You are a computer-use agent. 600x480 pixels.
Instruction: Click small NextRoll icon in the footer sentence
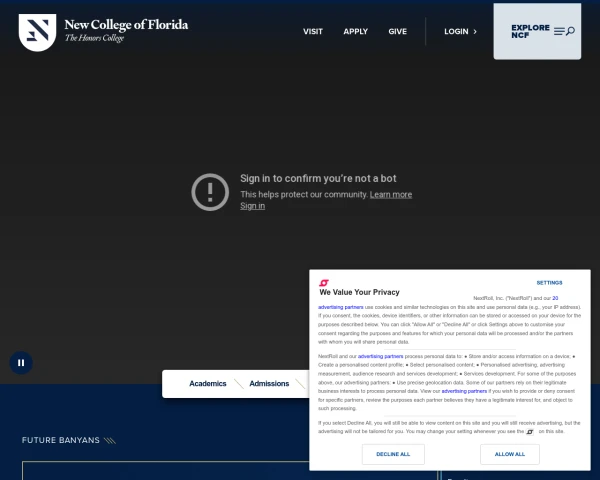click(x=530, y=432)
